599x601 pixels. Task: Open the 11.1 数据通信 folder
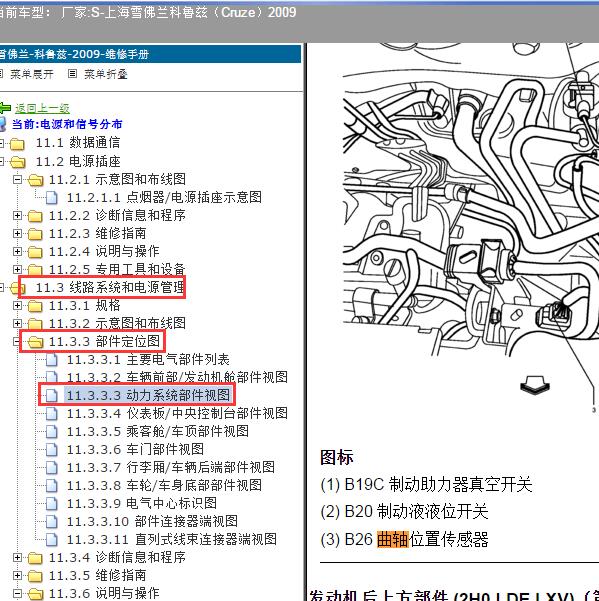tap(78, 143)
